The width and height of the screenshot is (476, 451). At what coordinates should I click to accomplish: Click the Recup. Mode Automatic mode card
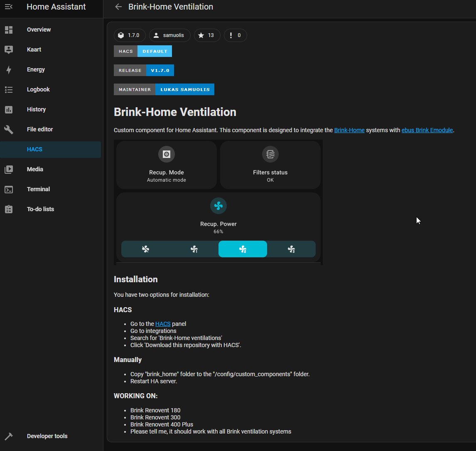pos(167,165)
